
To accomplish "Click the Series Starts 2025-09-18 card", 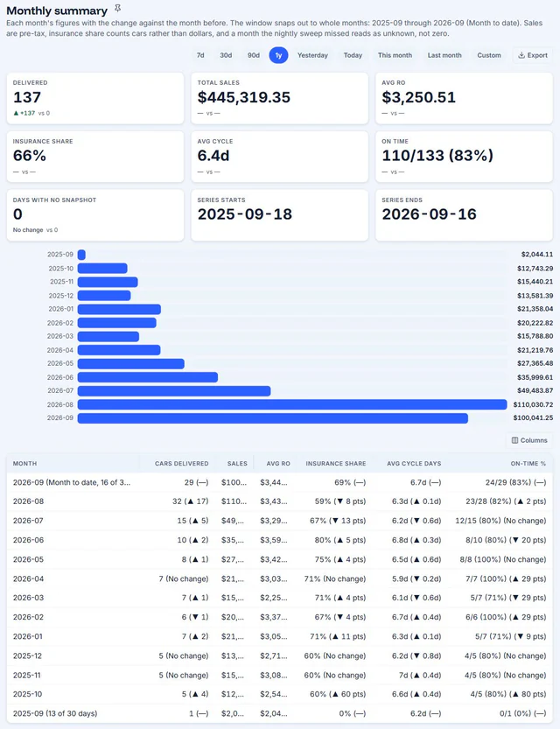I will pos(279,215).
